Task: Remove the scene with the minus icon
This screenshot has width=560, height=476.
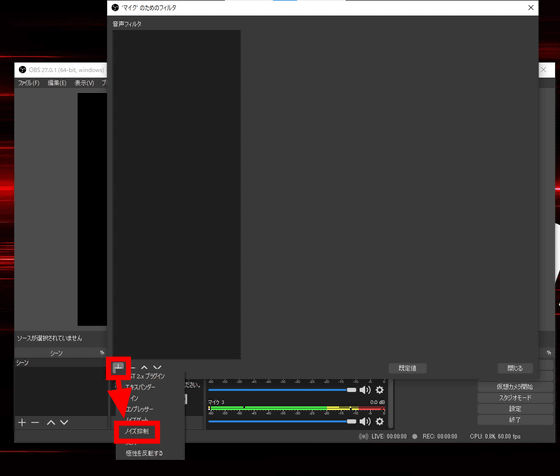Action: [x=35, y=422]
